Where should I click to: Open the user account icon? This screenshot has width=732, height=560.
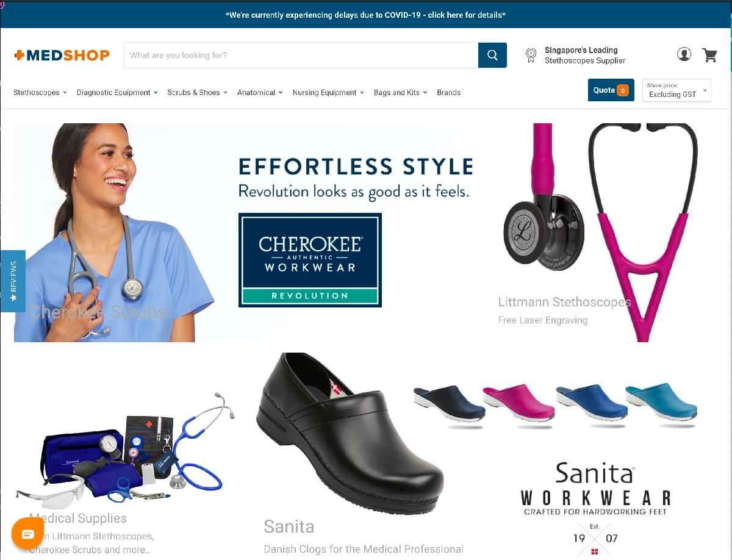click(x=684, y=54)
